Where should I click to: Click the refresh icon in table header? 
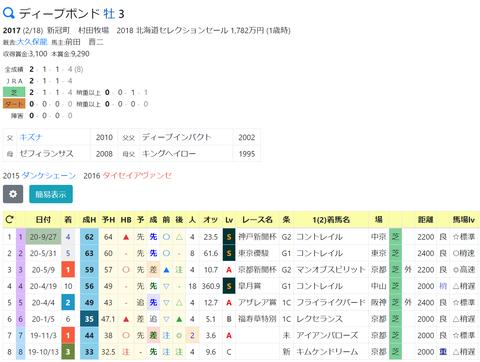9,220
